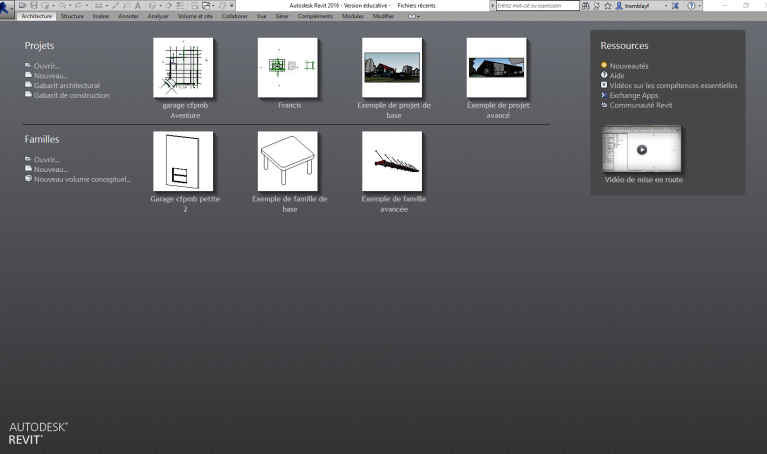
Task: Switch to the Structure ribbon tab
Action: coord(72,16)
